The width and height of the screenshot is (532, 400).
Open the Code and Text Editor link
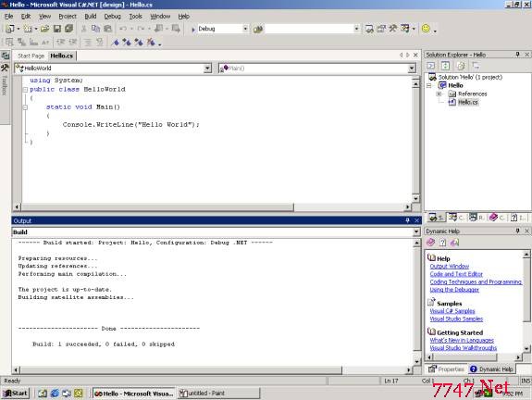pyautogui.click(x=456, y=274)
